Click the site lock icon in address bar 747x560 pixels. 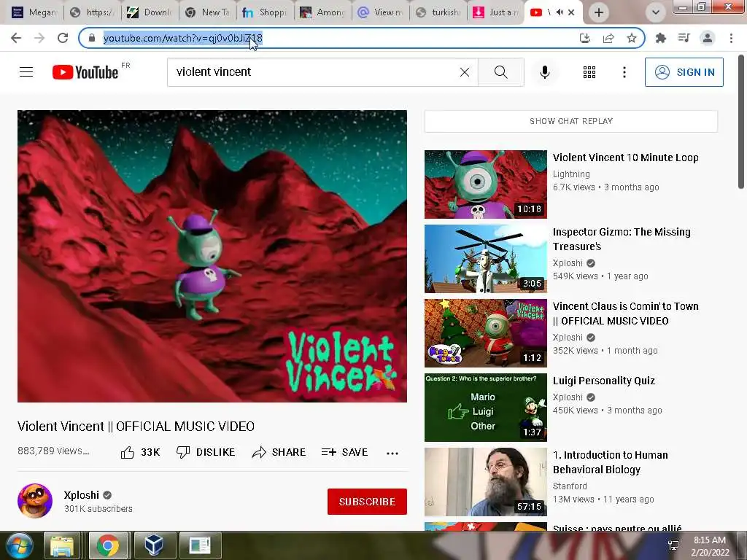pyautogui.click(x=91, y=38)
